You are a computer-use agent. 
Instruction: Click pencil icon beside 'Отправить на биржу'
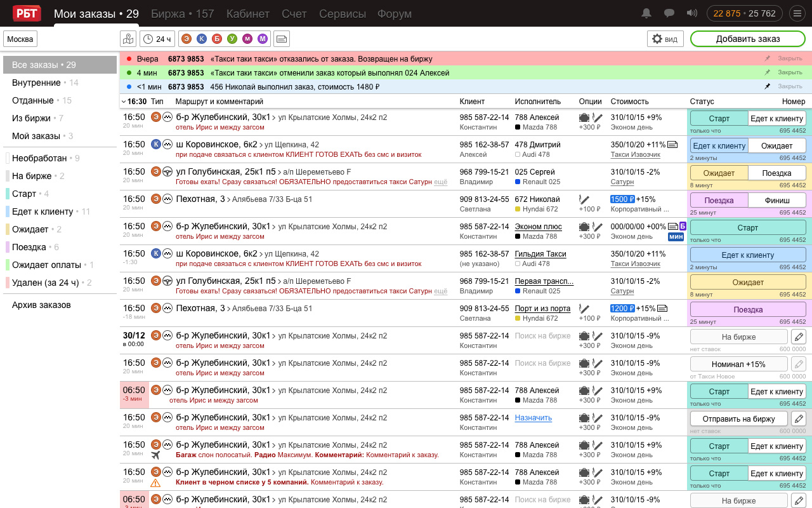[x=799, y=419]
